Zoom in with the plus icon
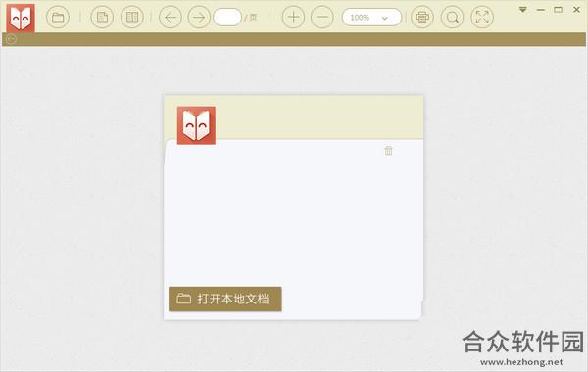Screen dimensions: 588x372 point(293,18)
